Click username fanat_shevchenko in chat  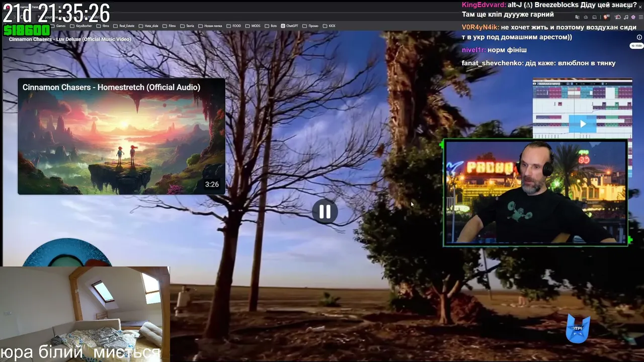492,63
